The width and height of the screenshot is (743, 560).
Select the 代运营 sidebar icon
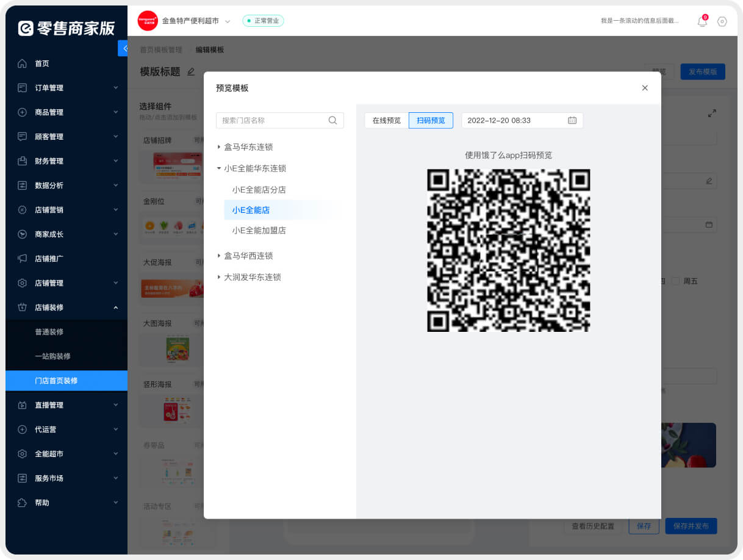coord(23,429)
